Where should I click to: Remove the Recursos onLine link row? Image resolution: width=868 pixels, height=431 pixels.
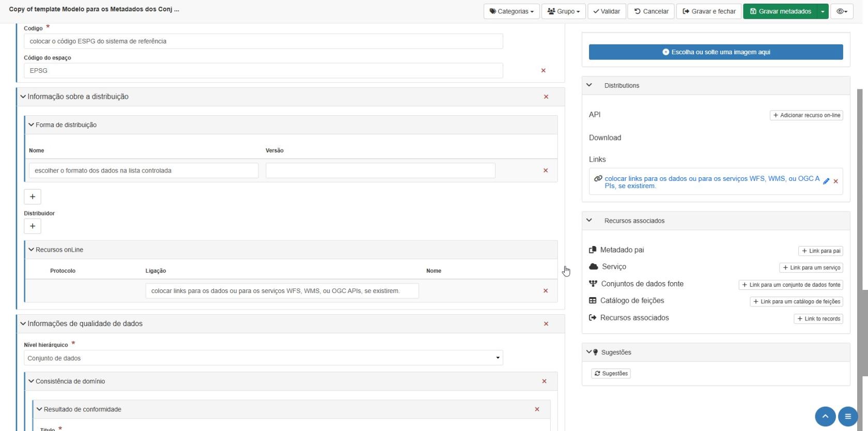point(546,291)
